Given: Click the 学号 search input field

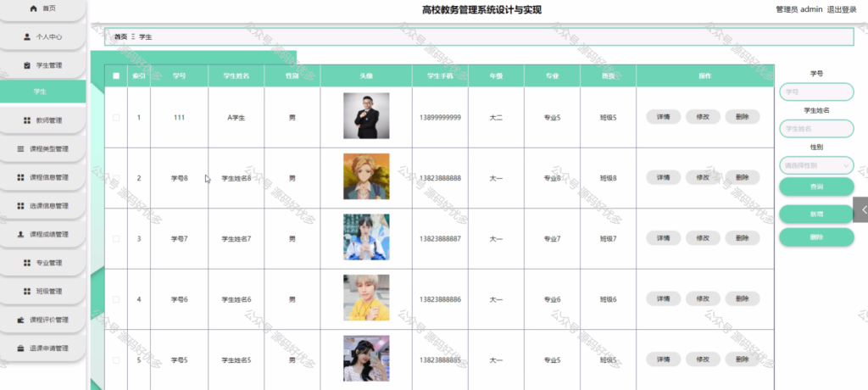Looking at the screenshot, I should point(816,92).
